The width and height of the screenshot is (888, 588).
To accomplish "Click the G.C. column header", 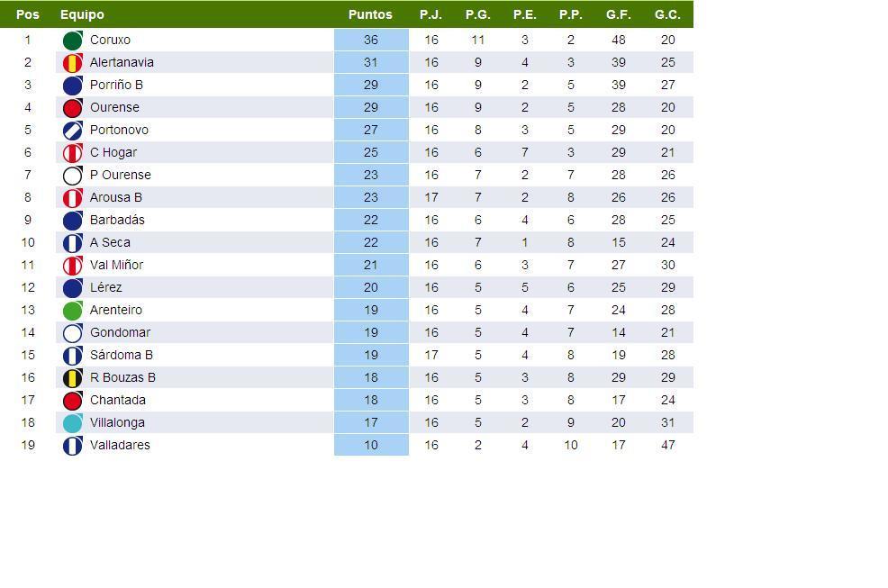I will pyautogui.click(x=667, y=14).
